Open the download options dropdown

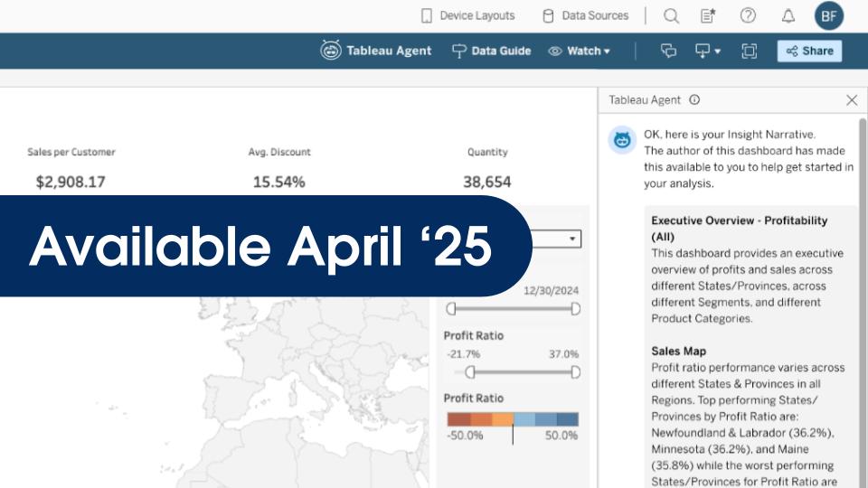707,52
